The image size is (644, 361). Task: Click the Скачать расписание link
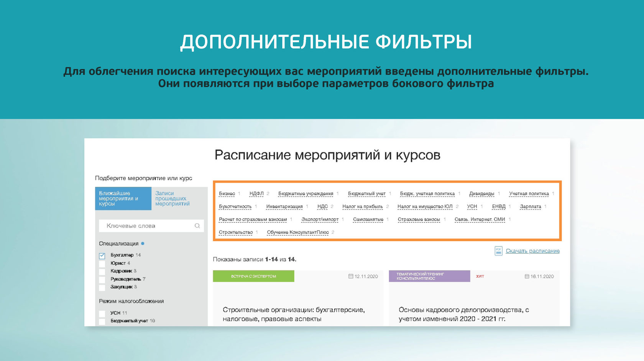click(x=532, y=251)
